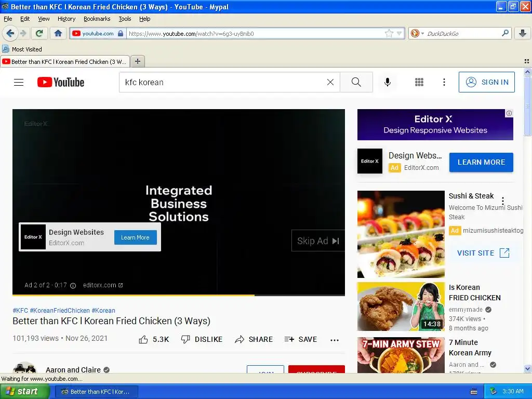Click the DISLIKE thumbs down button
Screen dimensions: 532x399
(202, 339)
